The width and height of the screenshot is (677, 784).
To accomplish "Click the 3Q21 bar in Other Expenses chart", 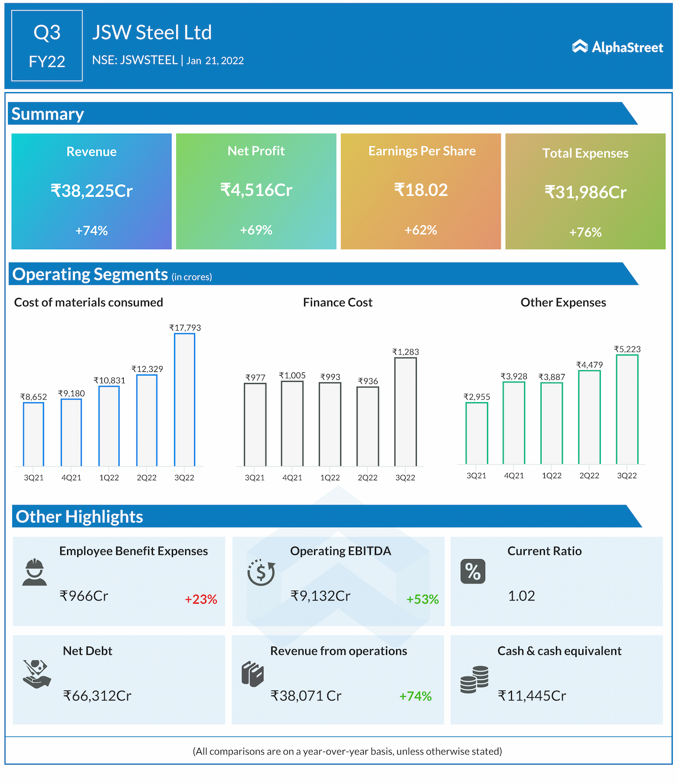I will [477, 433].
